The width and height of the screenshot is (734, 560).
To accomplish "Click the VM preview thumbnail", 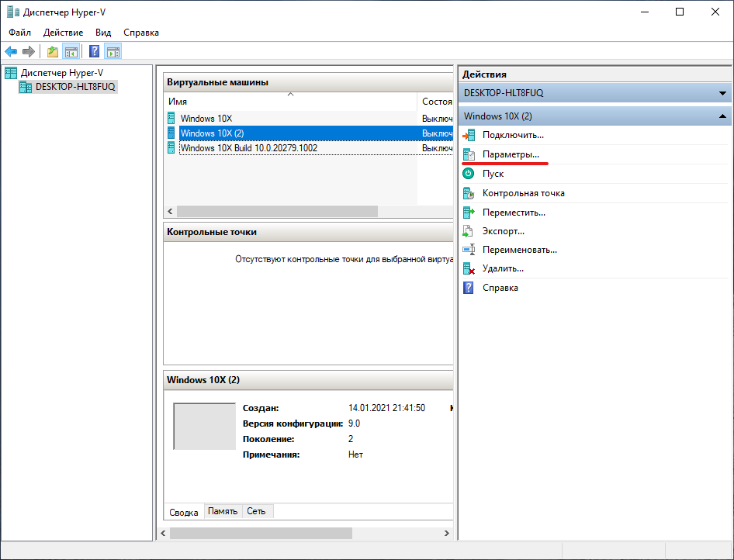I will [204, 426].
